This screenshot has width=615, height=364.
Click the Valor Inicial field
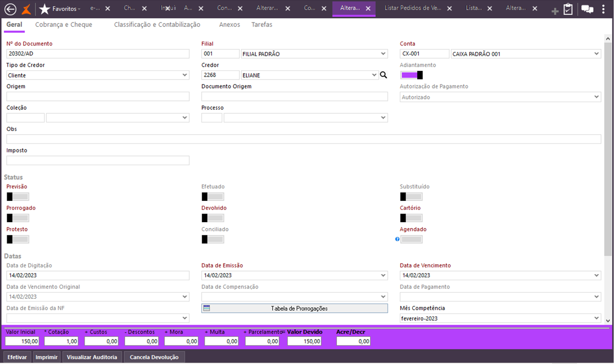[22, 341]
